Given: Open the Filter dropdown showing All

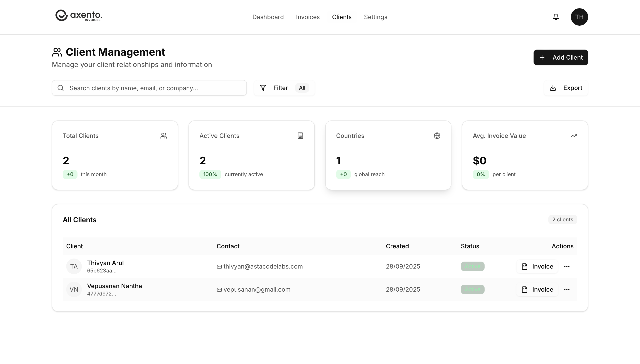Looking at the screenshot, I should pyautogui.click(x=284, y=88).
